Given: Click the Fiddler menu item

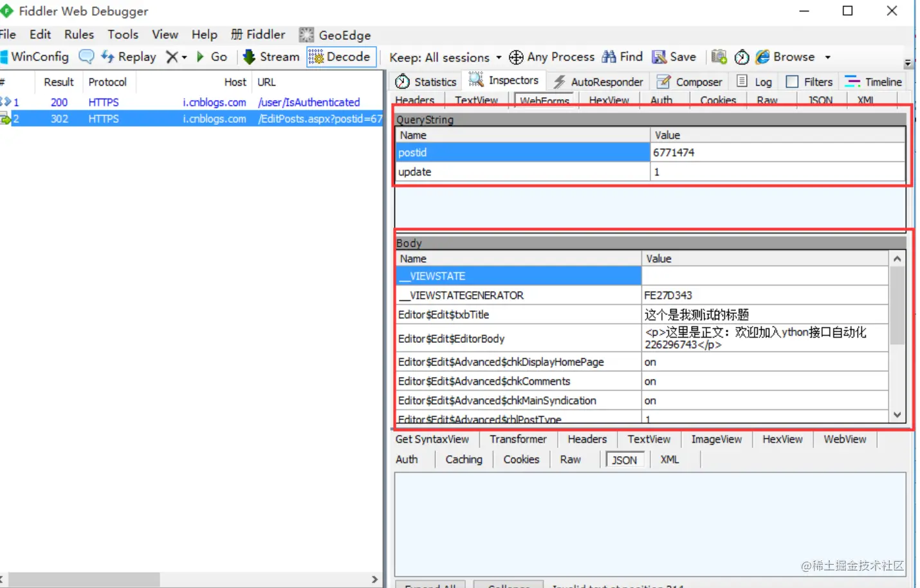Looking at the screenshot, I should coord(258,35).
